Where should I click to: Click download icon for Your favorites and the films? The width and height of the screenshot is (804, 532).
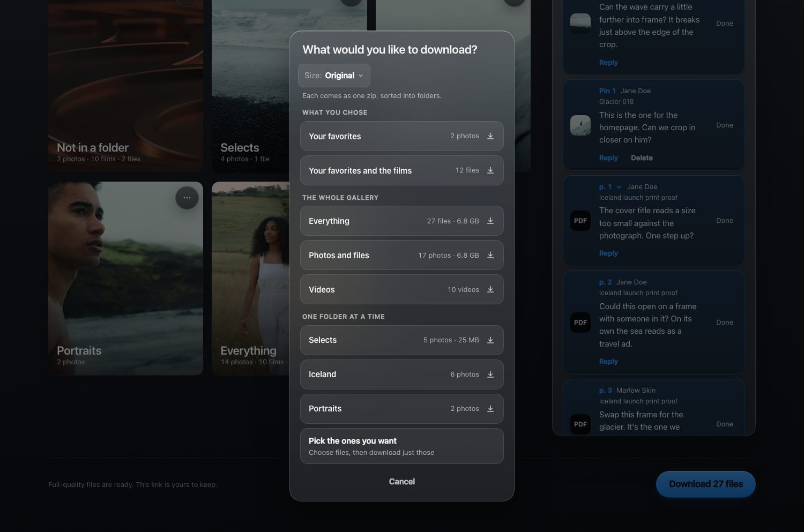(490, 170)
